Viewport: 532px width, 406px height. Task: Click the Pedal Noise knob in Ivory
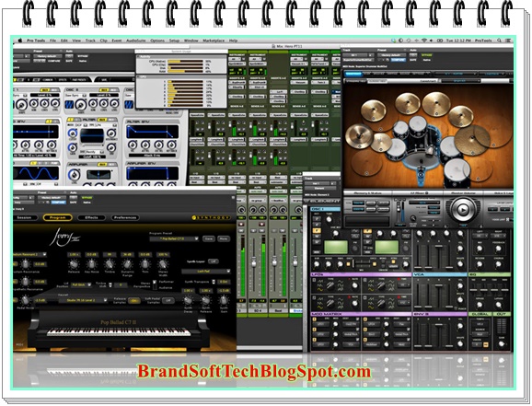25,300
